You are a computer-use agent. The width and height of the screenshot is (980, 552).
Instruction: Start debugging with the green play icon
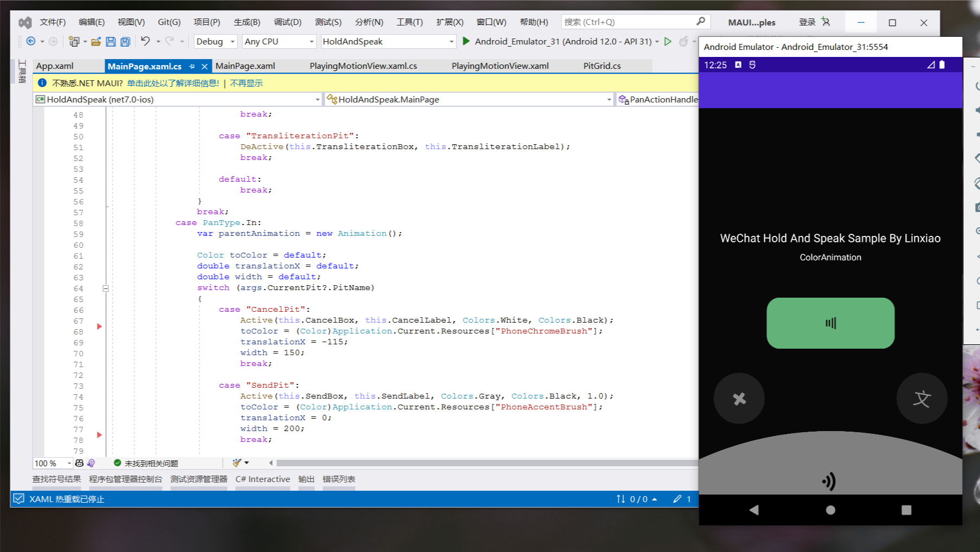466,41
